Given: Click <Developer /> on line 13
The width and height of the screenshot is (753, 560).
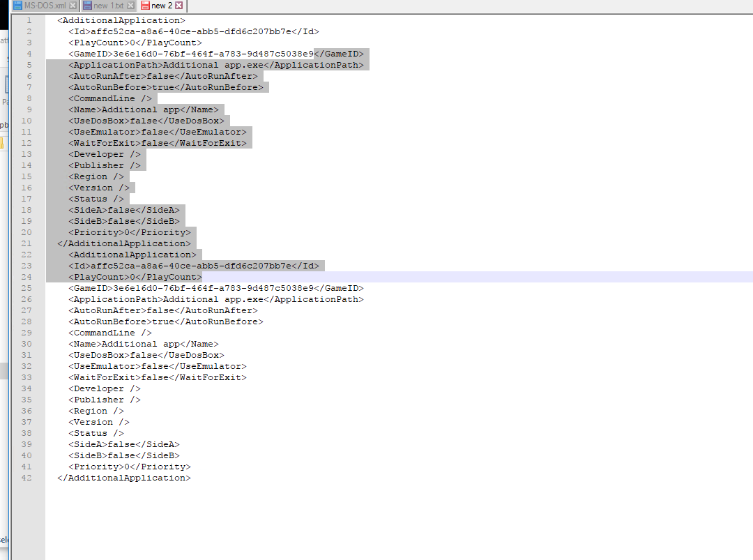Looking at the screenshot, I should (104, 154).
